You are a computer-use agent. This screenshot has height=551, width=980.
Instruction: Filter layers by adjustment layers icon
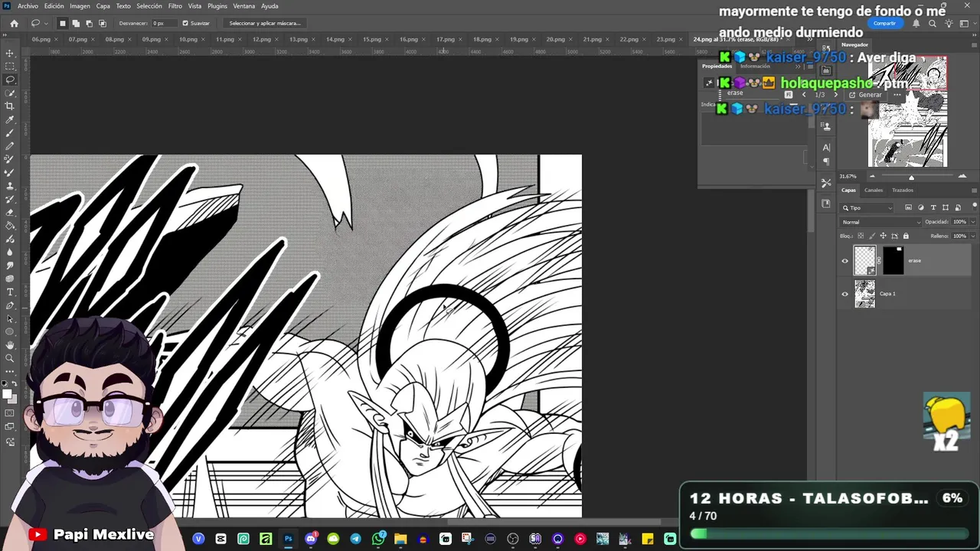pyautogui.click(x=921, y=207)
